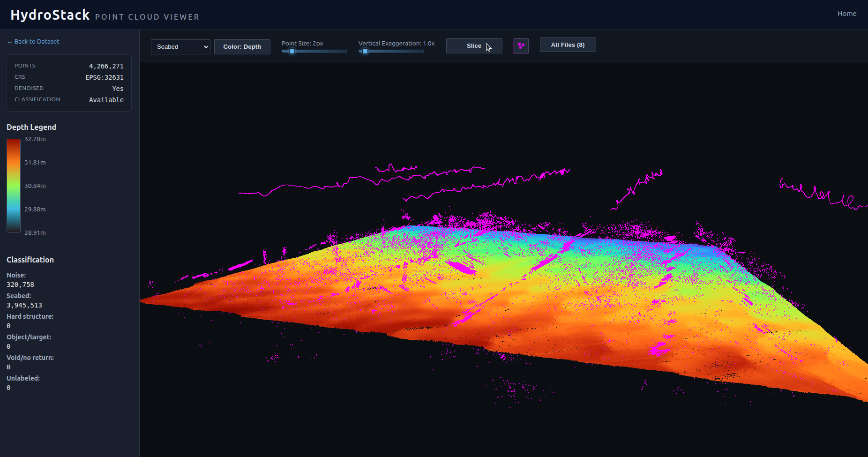Screen dimensions: 868x457
Task: Adjust the Point Size slider handle
Action: pyautogui.click(x=292, y=51)
